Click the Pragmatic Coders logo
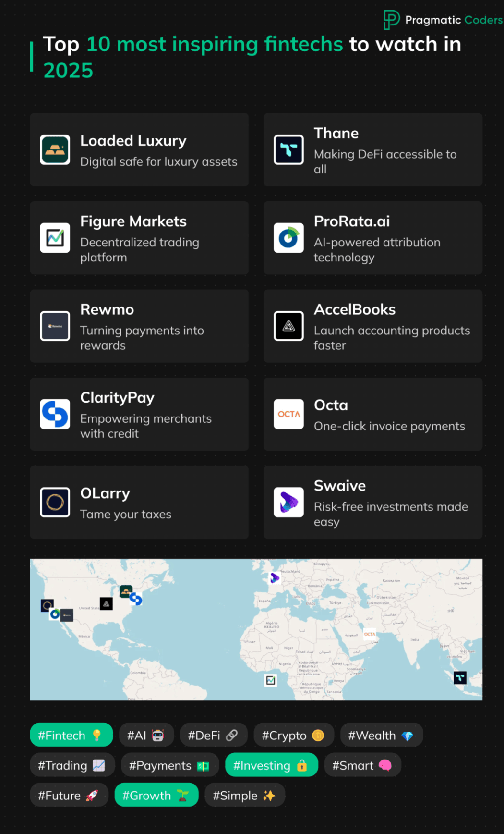The width and height of the screenshot is (504, 834). (x=443, y=20)
